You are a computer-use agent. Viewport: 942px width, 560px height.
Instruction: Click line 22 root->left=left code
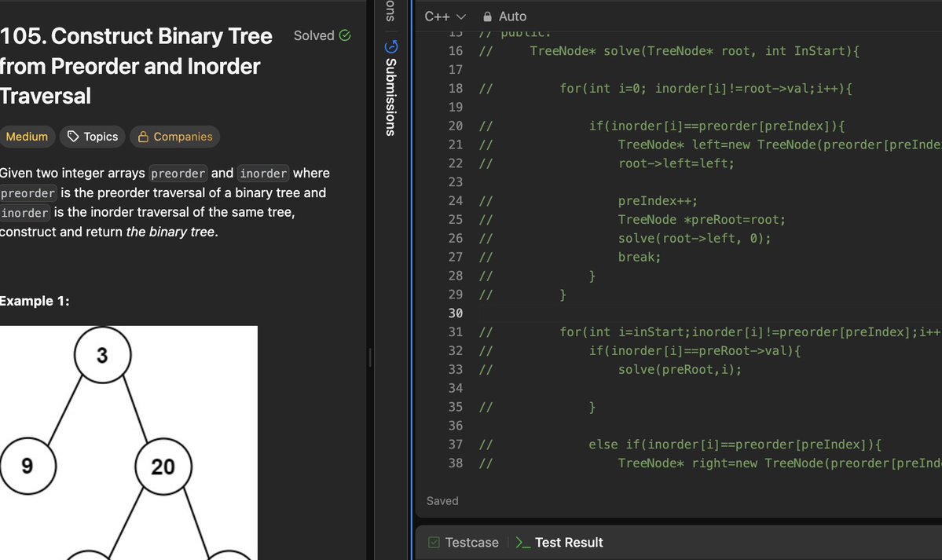click(676, 163)
